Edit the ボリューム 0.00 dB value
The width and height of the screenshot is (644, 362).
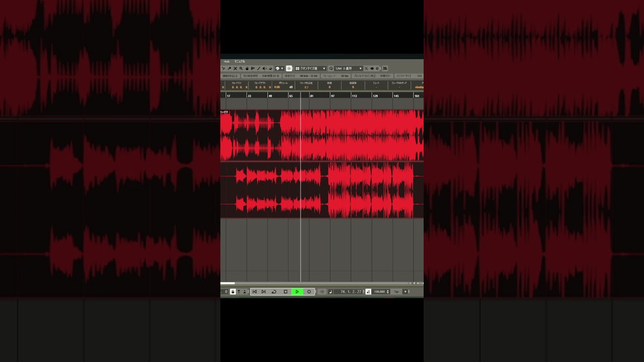click(277, 87)
